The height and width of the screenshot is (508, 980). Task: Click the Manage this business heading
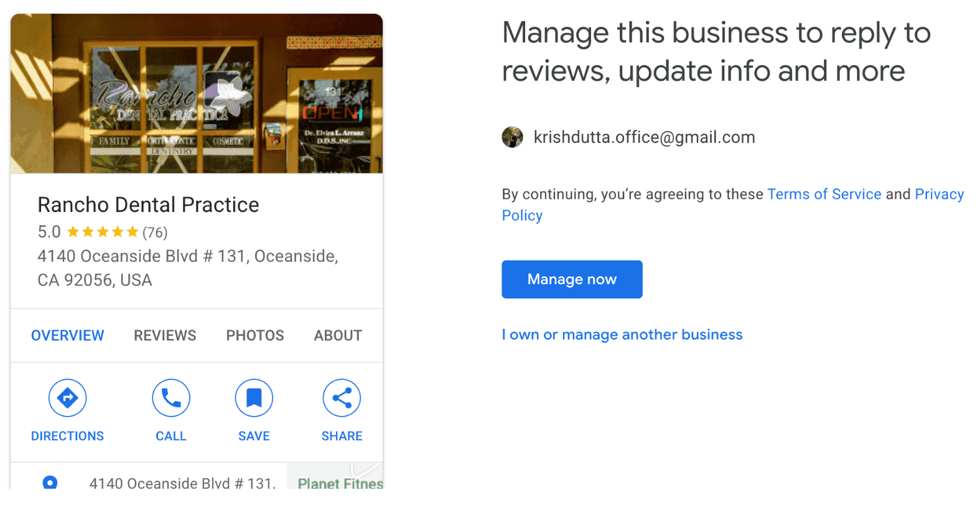716,52
